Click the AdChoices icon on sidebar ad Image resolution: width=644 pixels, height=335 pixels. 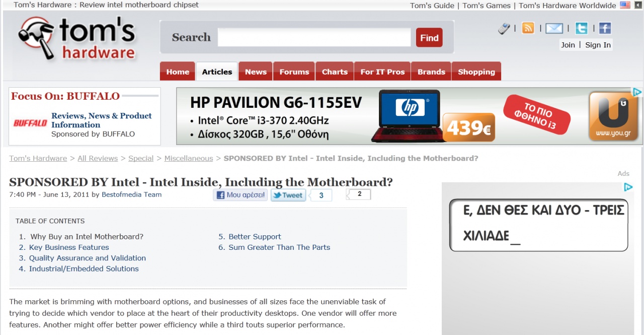[x=628, y=187]
